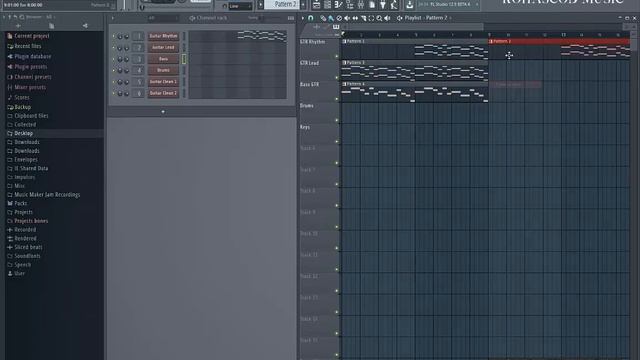Mute the Drums channel LED

tap(113, 70)
